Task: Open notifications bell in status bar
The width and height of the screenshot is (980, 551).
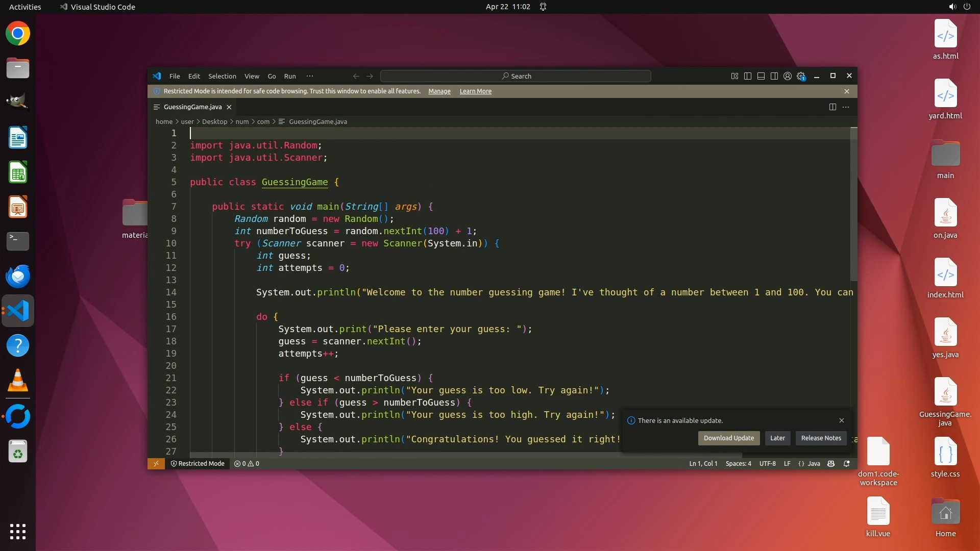Action: pos(847,464)
